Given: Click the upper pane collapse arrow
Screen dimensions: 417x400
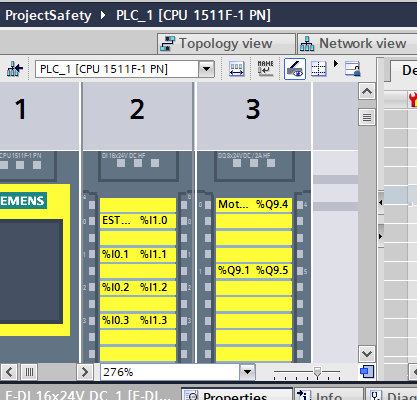Looking at the screenshot, I should tap(381, 202).
